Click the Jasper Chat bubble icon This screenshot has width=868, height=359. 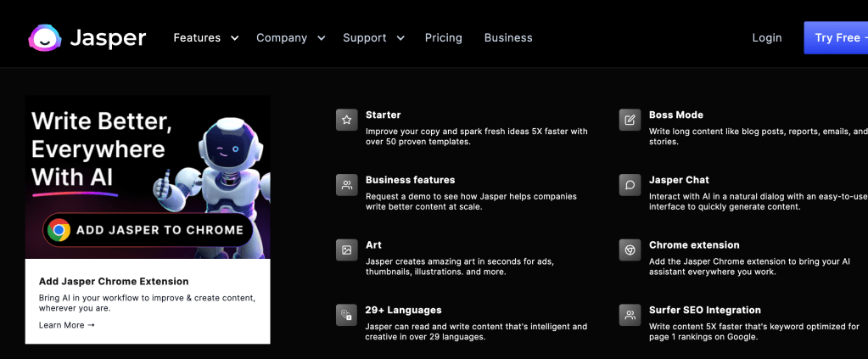pyautogui.click(x=630, y=185)
